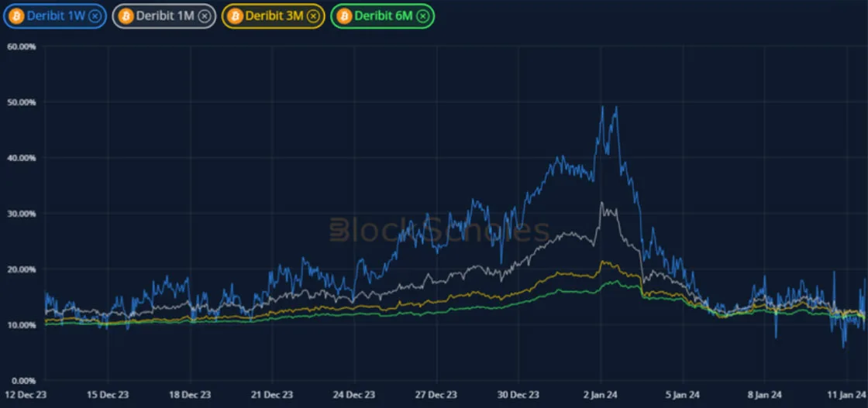
Task: Click the 10.00% y-axis label
Action: coord(22,325)
